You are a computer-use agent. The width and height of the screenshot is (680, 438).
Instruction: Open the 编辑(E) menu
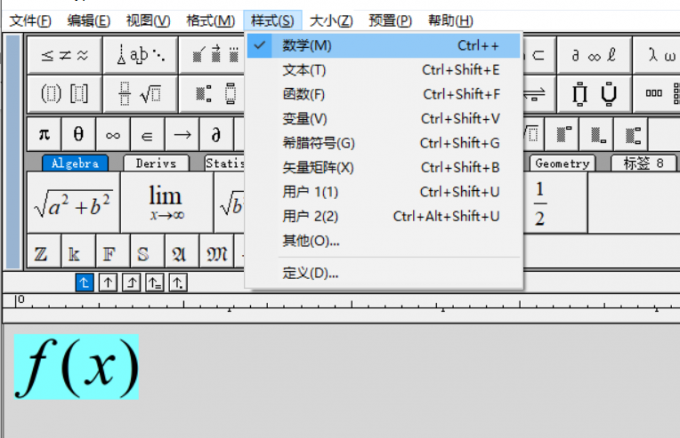tap(89, 21)
